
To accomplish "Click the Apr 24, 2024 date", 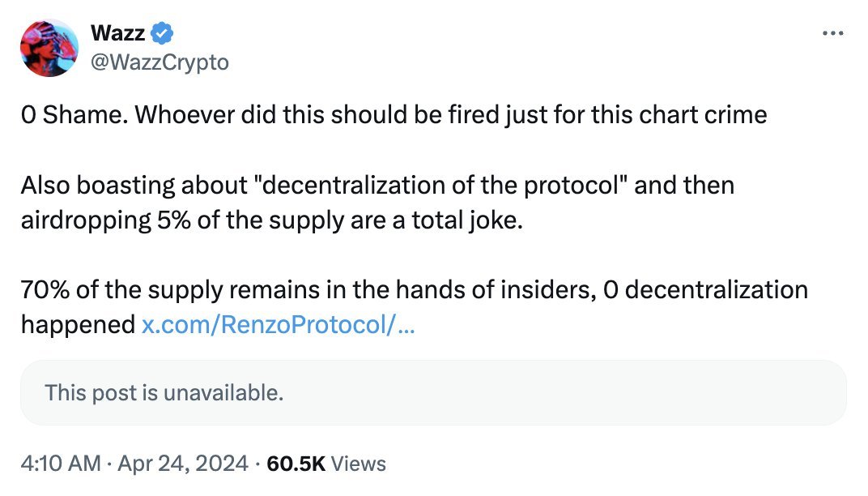I will click(x=183, y=464).
